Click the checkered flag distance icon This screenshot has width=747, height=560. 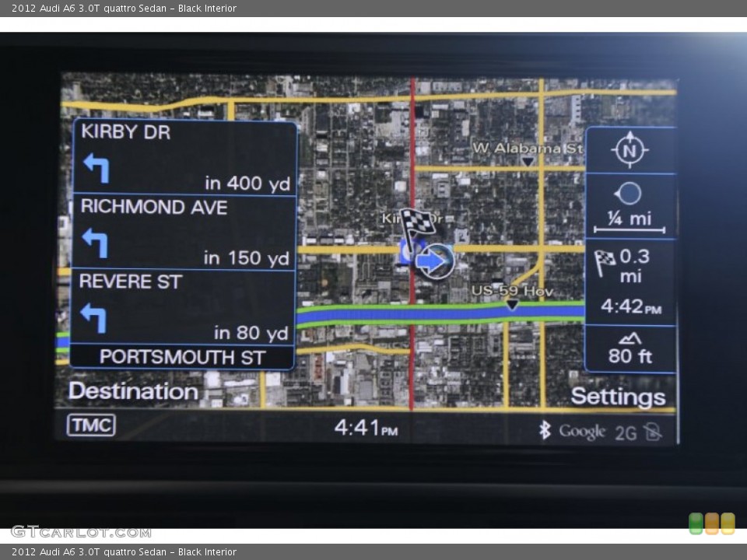coord(605,262)
